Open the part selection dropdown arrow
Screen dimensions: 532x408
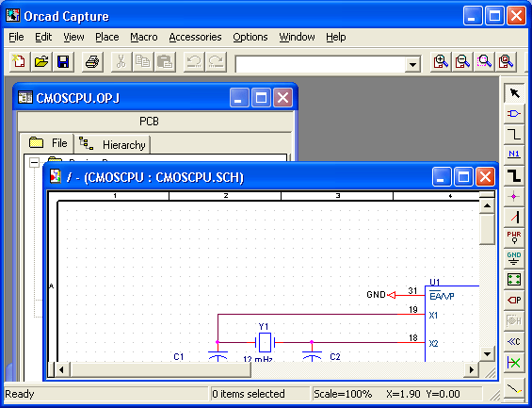(412, 64)
